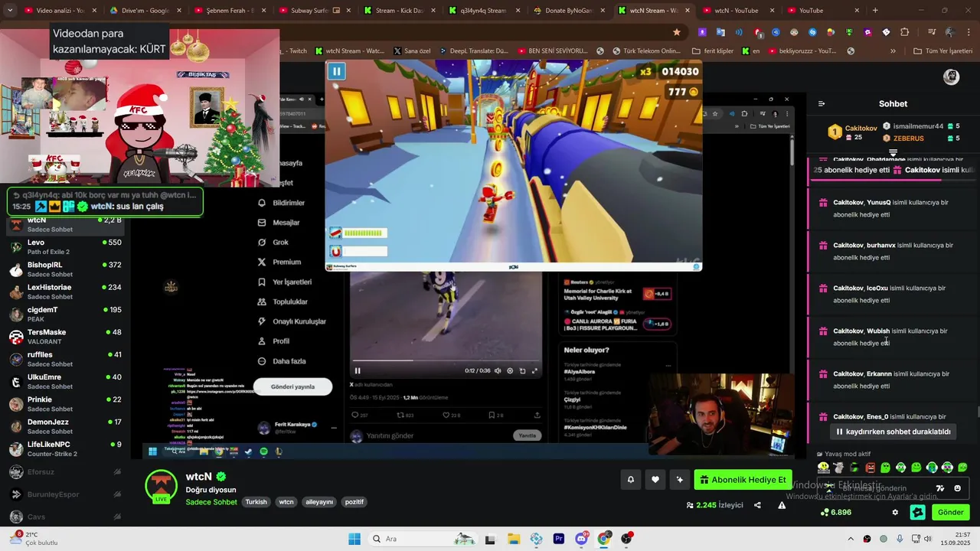The height and width of the screenshot is (551, 980).
Task: Click the pozitif tag
Action: (x=354, y=502)
